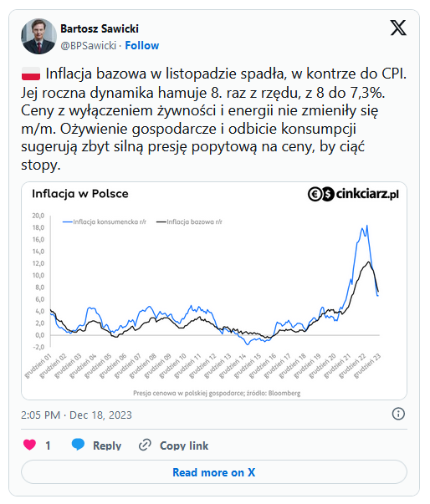Click the blue reply speech bubble icon
Viewport: 430px width, 504px height.
point(78,445)
